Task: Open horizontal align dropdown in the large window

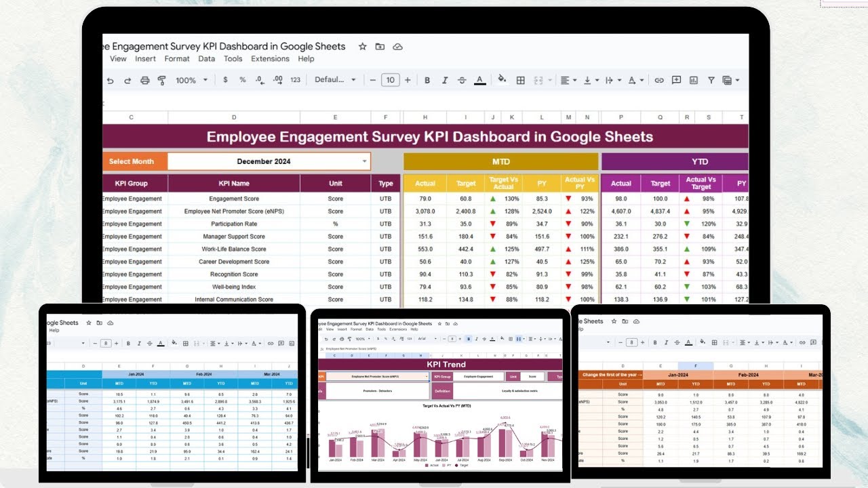Action: click(568, 80)
